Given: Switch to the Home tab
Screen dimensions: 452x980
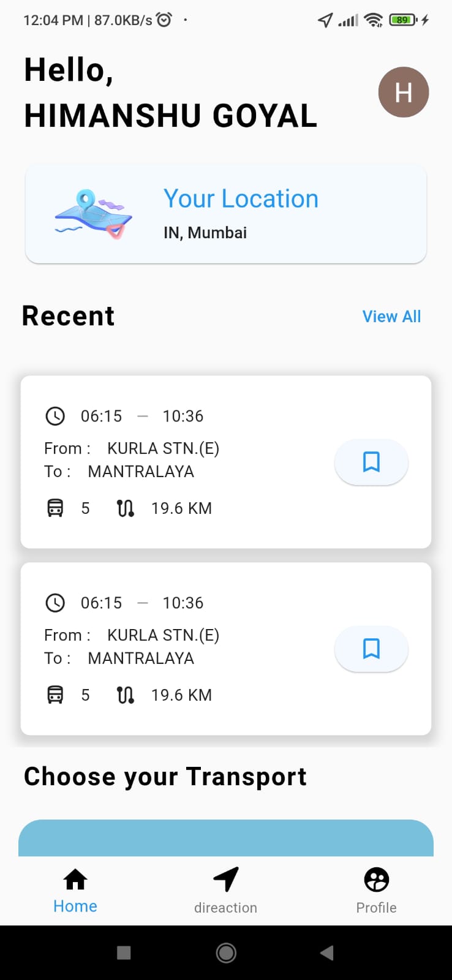Looking at the screenshot, I should [75, 891].
